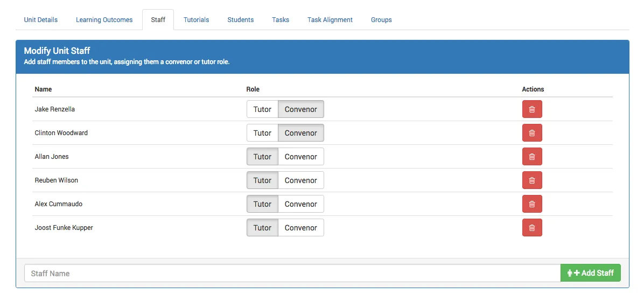644x308 pixels.
Task: Remove Allan Jones with trash icon
Action: coord(532,157)
